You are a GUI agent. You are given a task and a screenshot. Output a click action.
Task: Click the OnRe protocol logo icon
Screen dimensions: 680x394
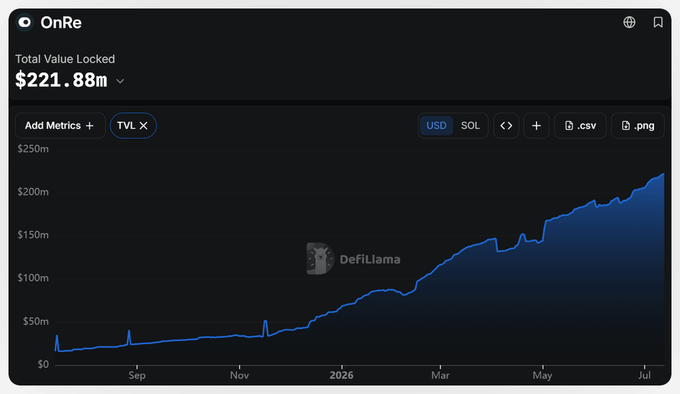25,22
